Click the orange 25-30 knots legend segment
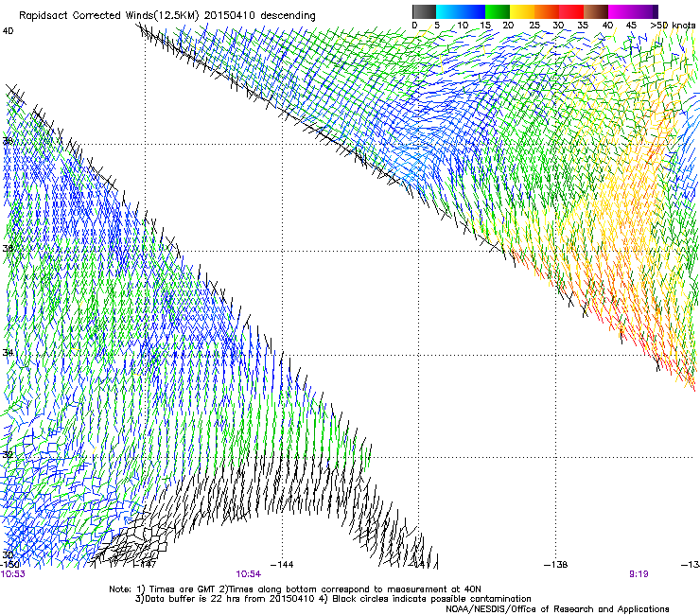This screenshot has height=615, width=700. point(547,11)
